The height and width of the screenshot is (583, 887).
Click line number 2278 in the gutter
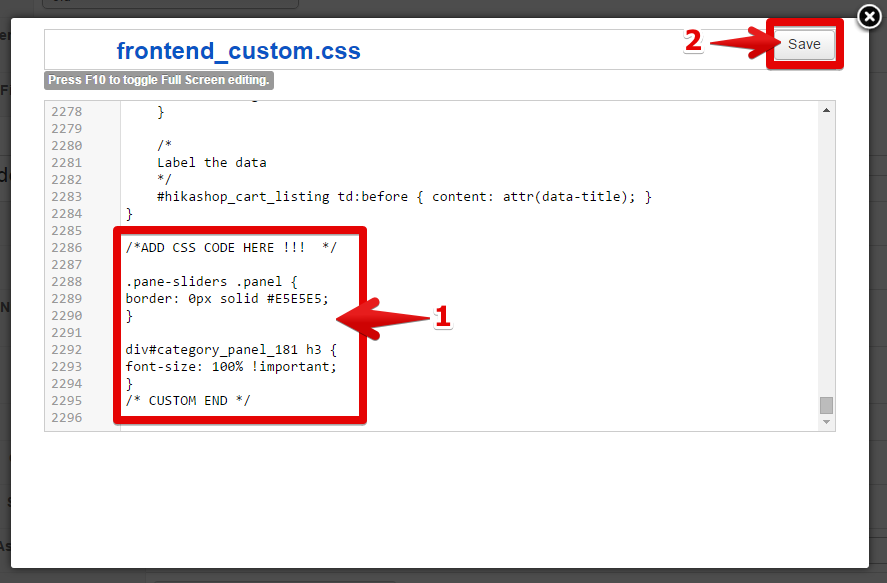click(x=67, y=112)
